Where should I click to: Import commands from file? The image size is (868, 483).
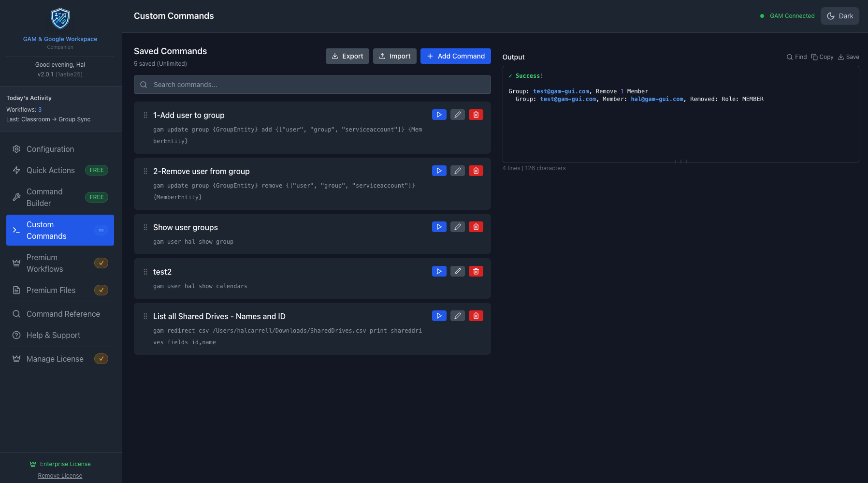coord(395,56)
